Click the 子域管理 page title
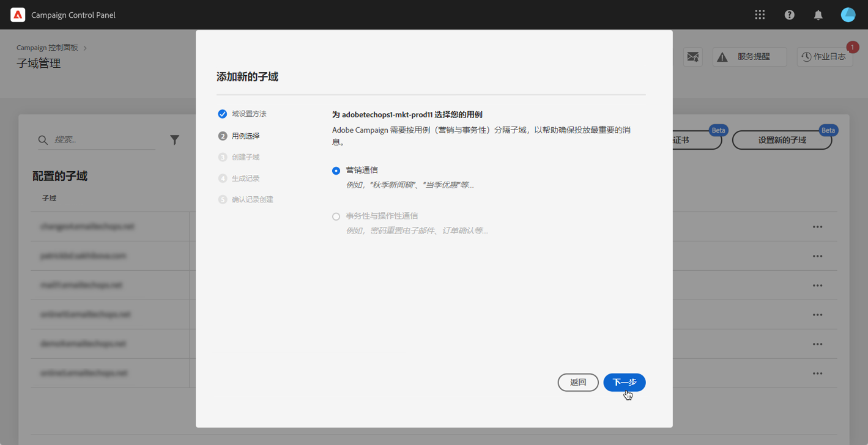The height and width of the screenshot is (445, 868). point(39,64)
